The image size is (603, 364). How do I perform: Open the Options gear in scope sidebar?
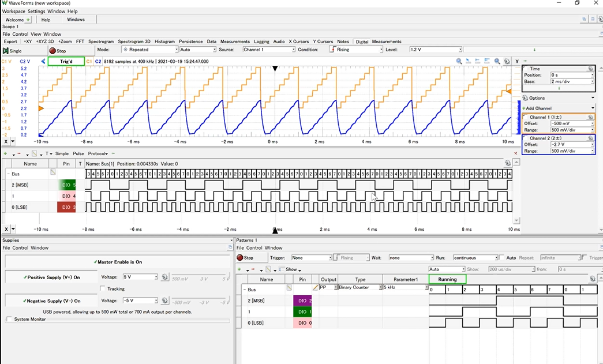[x=525, y=98]
